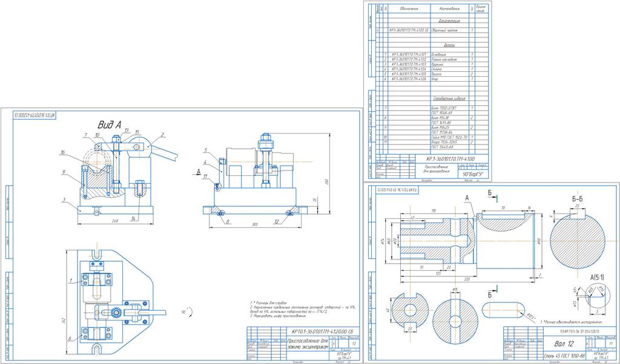Screen dimensions: 620x364
Task: Click the "Детали" section heading
Action: (449, 45)
